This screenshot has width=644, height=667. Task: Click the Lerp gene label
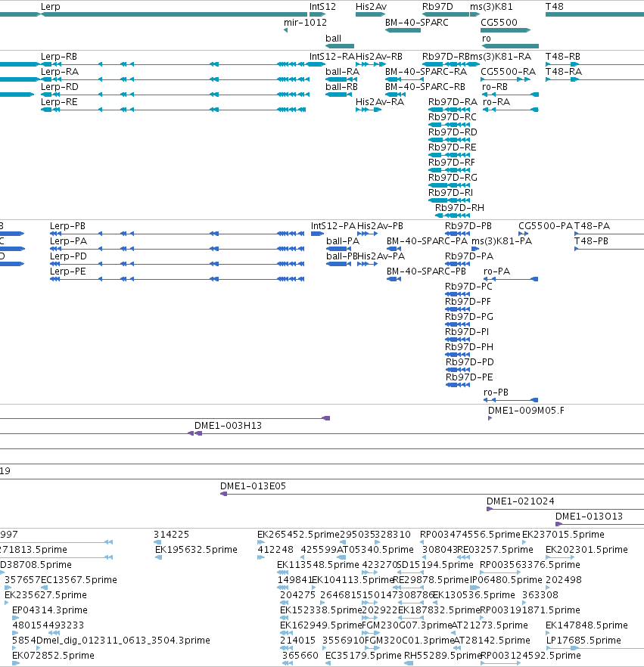click(x=50, y=6)
